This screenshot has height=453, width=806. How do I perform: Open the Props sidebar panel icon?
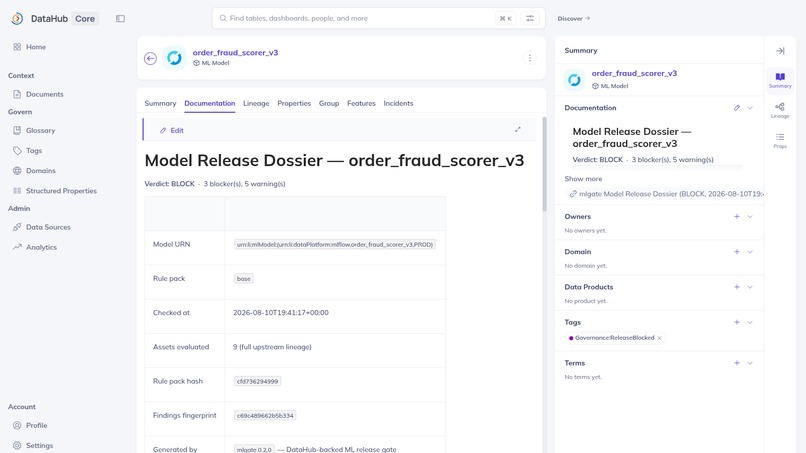[x=780, y=140]
